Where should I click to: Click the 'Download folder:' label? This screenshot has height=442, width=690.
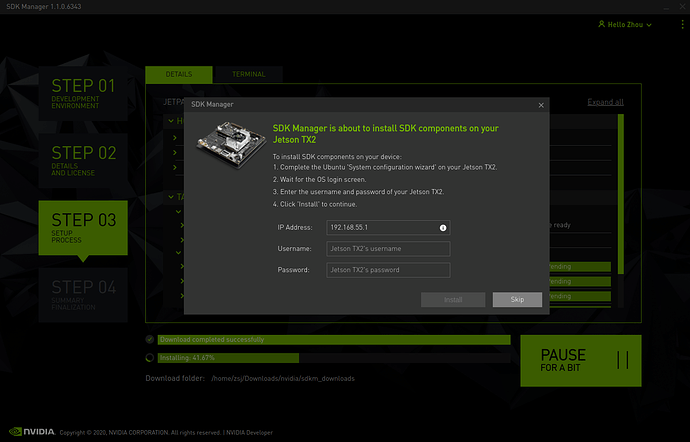click(175, 379)
